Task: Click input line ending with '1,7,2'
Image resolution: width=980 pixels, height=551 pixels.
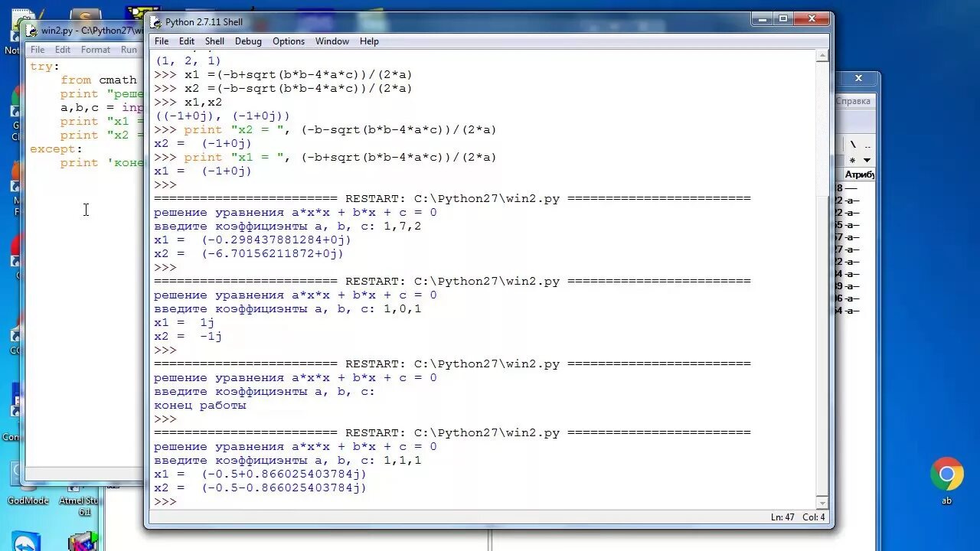Action: tap(287, 226)
